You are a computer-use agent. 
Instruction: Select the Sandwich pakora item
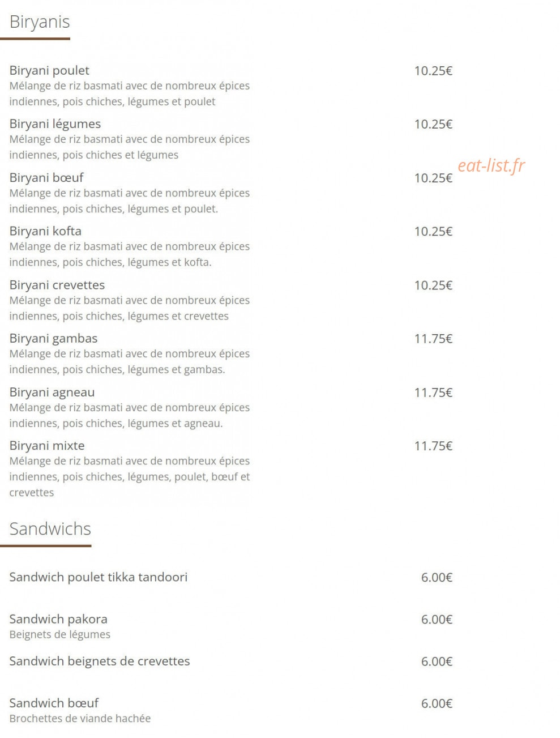58,619
